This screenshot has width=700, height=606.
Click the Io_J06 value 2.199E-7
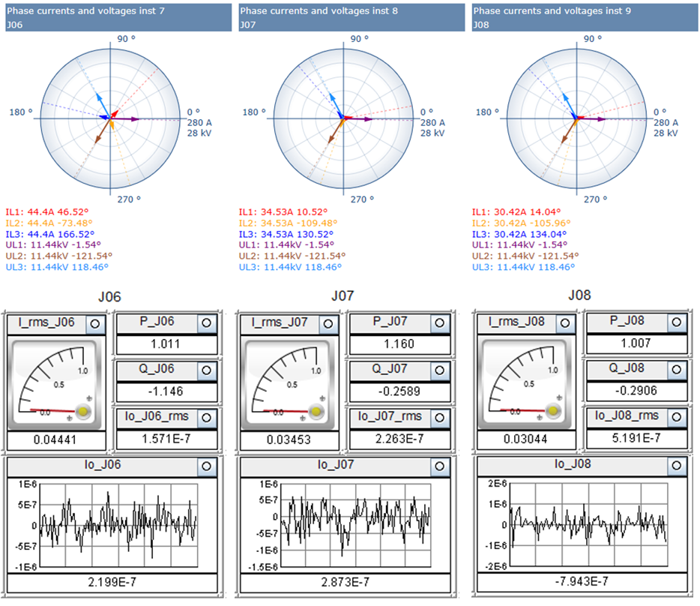click(112, 582)
